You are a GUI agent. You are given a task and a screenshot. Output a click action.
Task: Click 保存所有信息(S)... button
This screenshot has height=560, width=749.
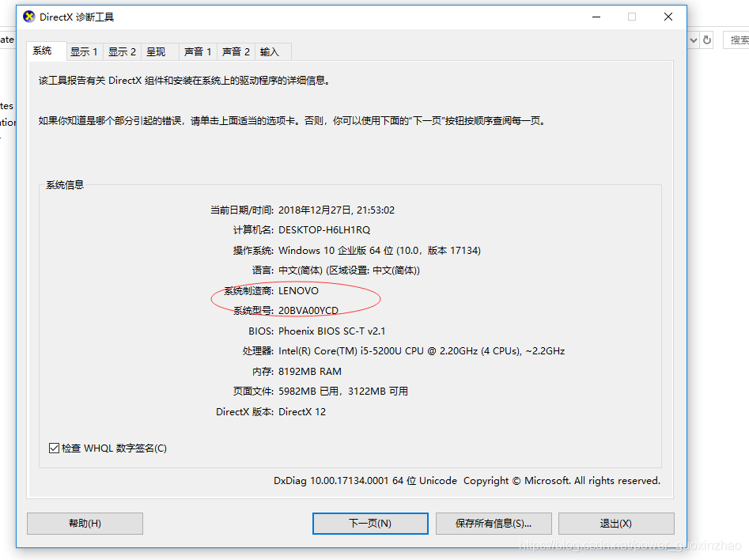[x=494, y=523]
